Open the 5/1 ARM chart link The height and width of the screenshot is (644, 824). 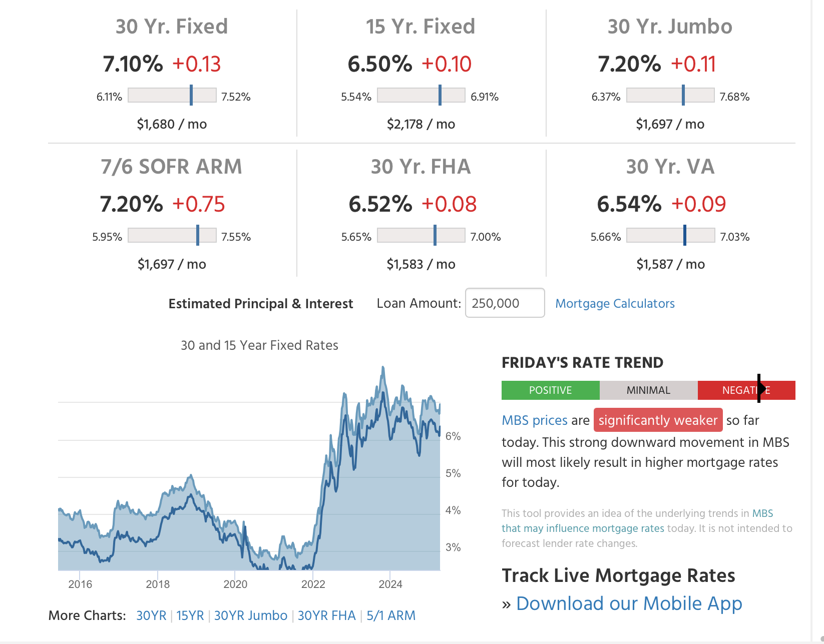pos(391,615)
